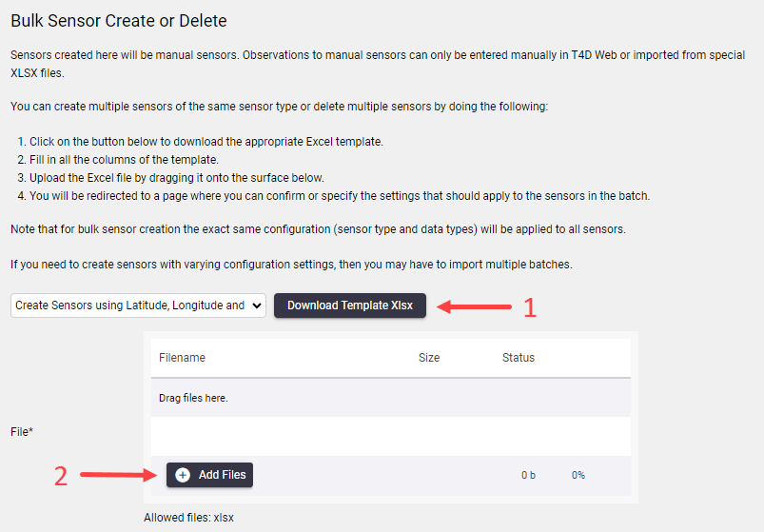Click the Add Files button

(209, 475)
